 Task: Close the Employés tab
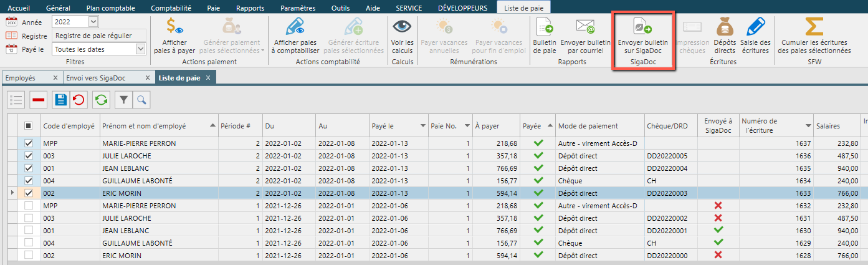pyautogui.click(x=55, y=78)
